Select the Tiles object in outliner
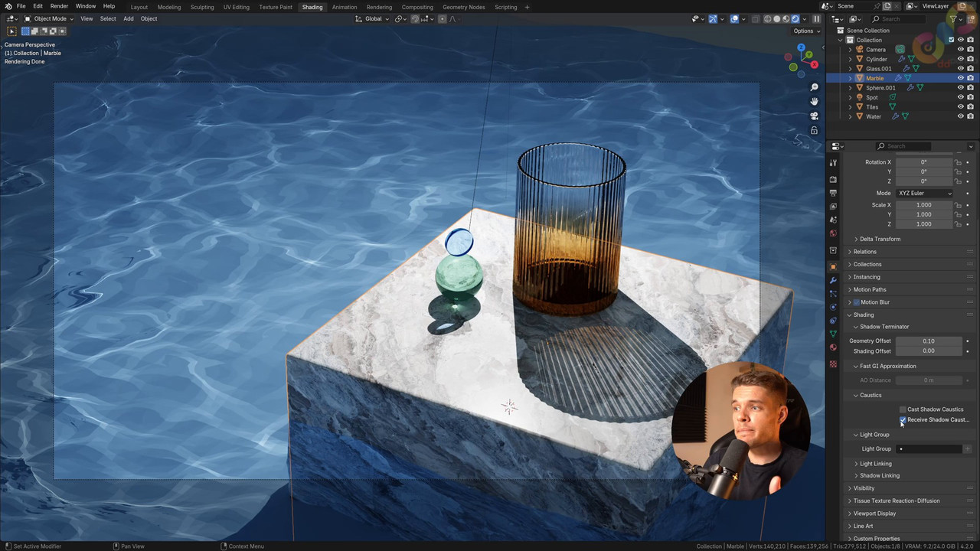Image resolution: width=980 pixels, height=551 pixels. pyautogui.click(x=872, y=107)
